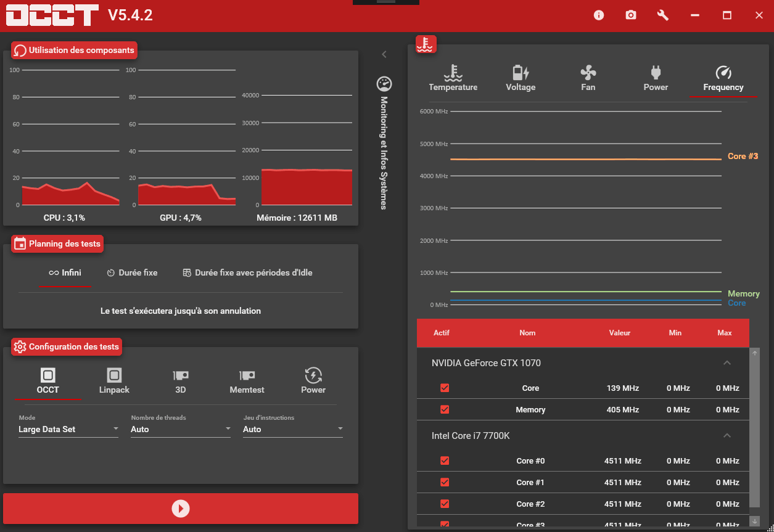Open OCCT settings with the wrench icon
The image size is (774, 532).
(662, 15)
